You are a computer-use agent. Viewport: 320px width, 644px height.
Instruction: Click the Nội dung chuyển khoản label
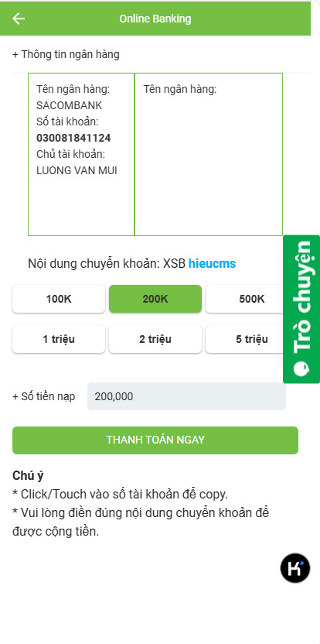click(x=94, y=264)
